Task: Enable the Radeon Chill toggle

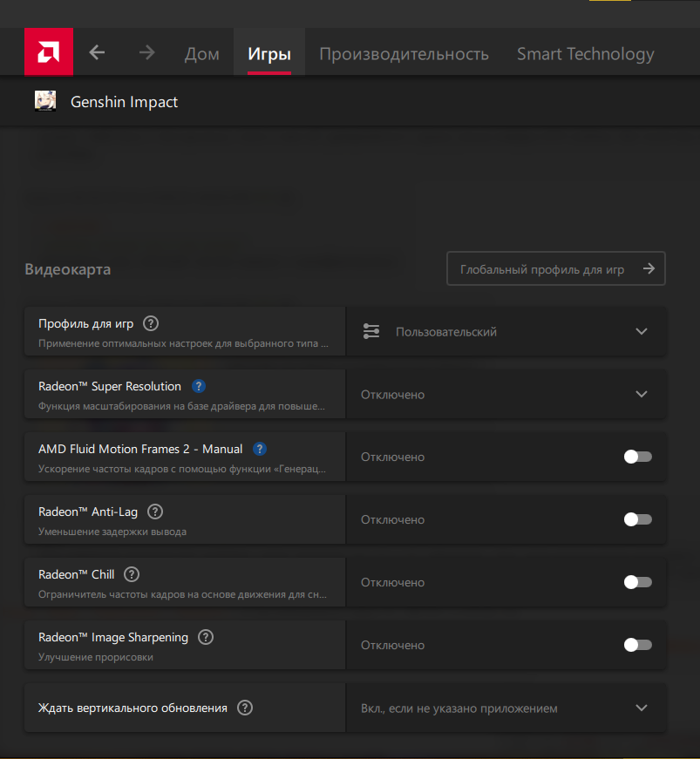Action: coord(637,582)
